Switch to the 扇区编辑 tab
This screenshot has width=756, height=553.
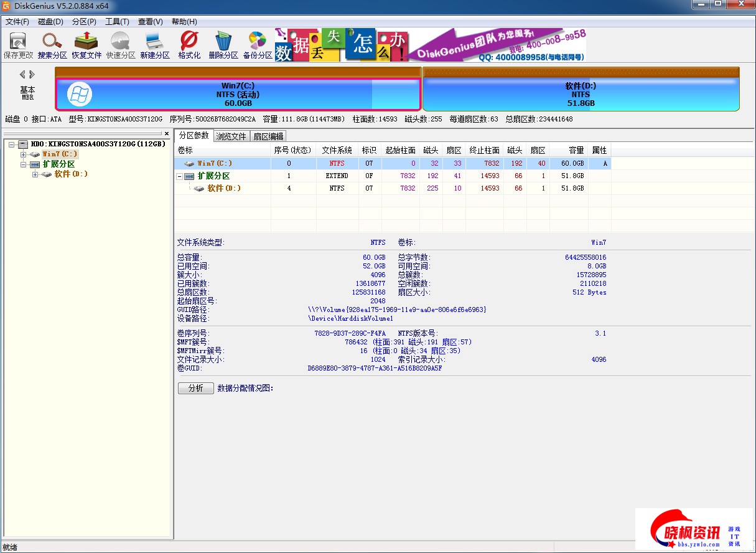tap(268, 136)
